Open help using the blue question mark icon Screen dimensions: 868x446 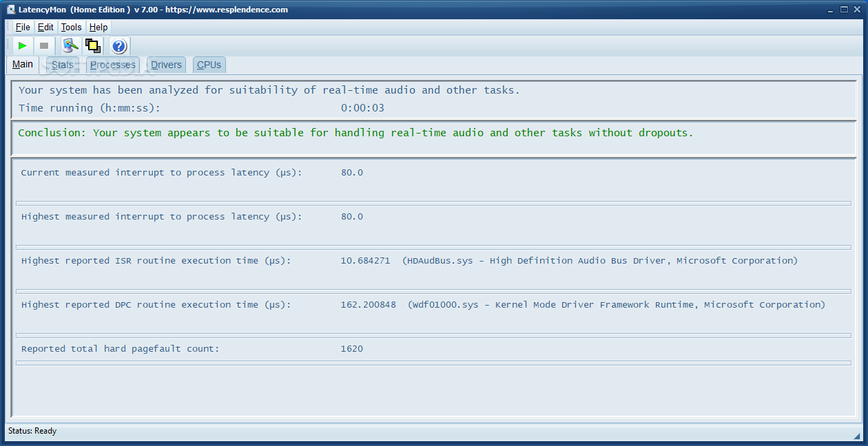coord(119,46)
